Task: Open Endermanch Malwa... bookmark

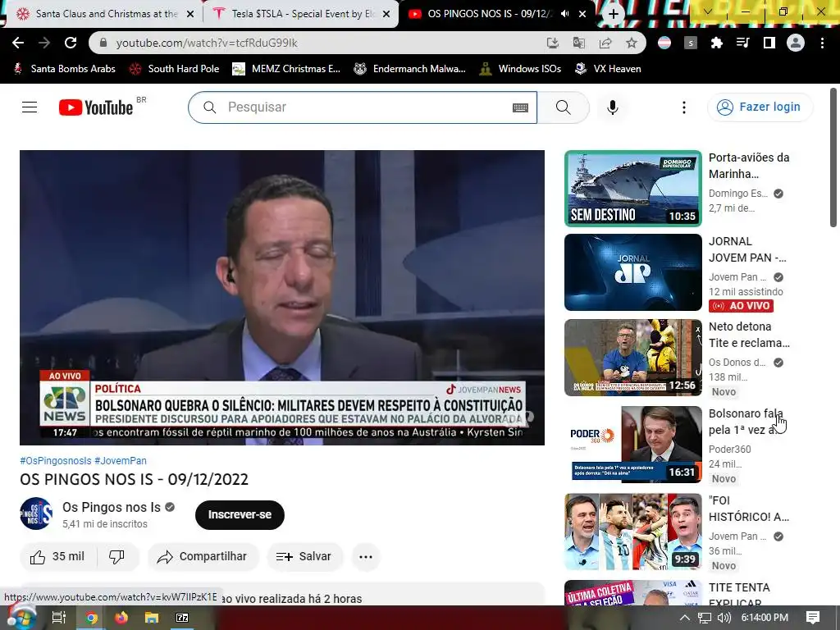Action: tap(410, 69)
